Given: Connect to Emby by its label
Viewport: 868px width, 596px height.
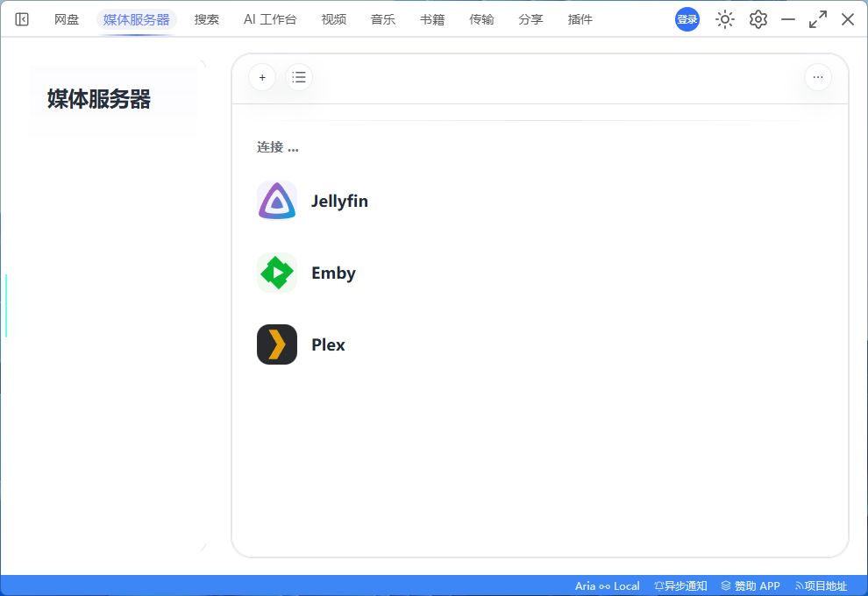Looking at the screenshot, I should [x=333, y=273].
